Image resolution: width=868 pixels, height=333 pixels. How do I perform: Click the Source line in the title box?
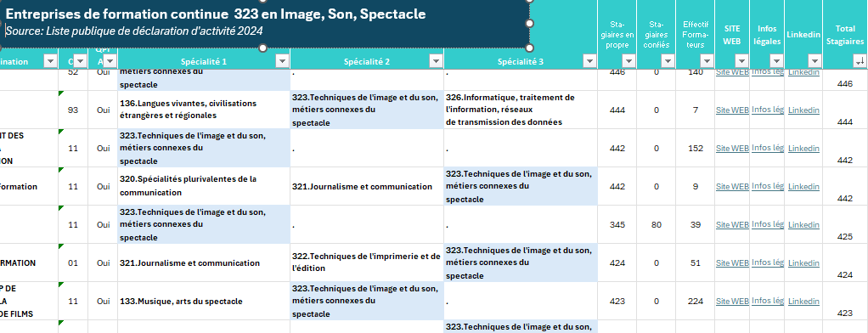pos(134,31)
